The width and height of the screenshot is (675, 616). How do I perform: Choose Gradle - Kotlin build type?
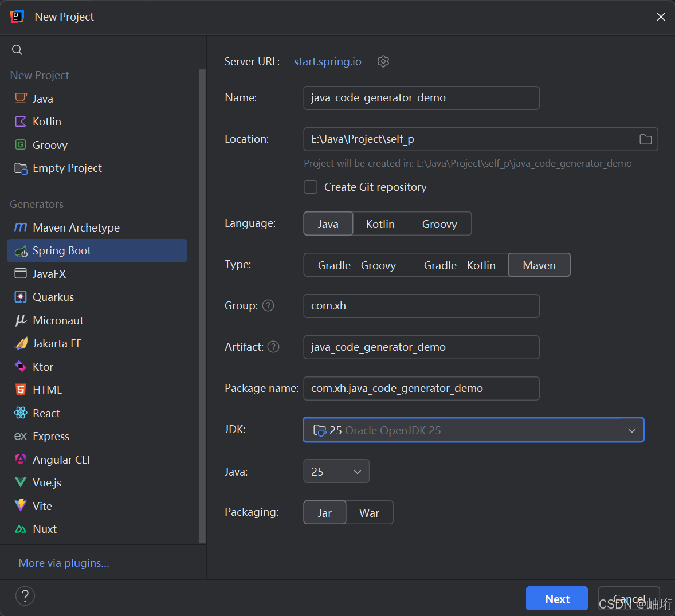click(460, 265)
